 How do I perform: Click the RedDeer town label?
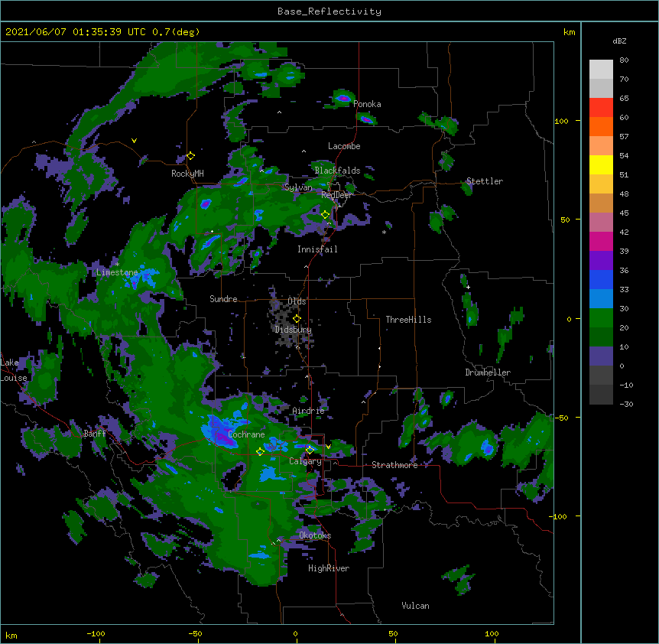[336, 194]
